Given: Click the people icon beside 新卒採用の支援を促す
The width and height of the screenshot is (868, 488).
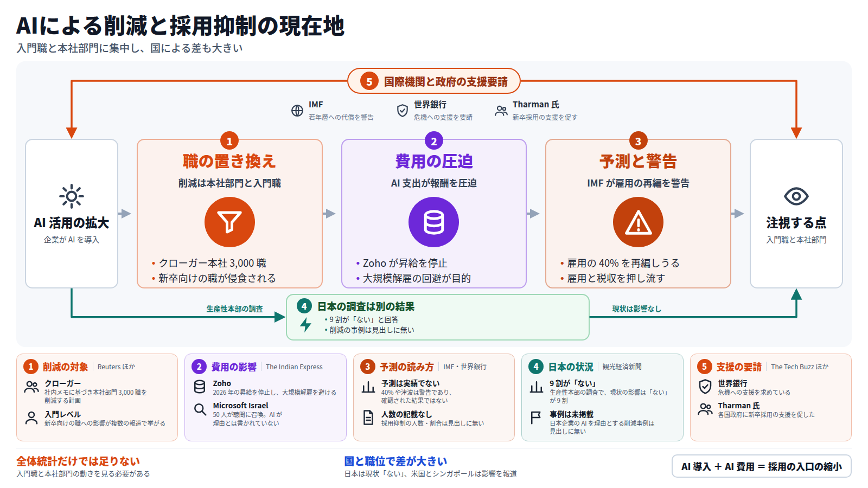Looking at the screenshot, I should click(501, 111).
